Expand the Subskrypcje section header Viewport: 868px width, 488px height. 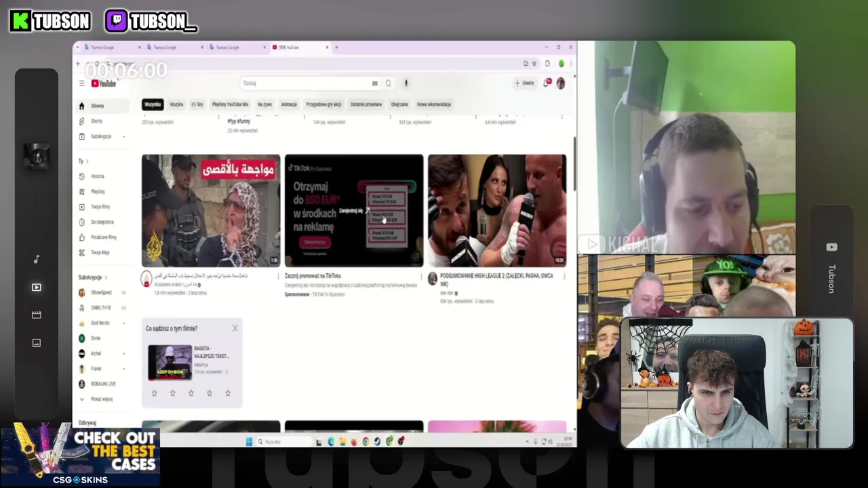coord(93,278)
